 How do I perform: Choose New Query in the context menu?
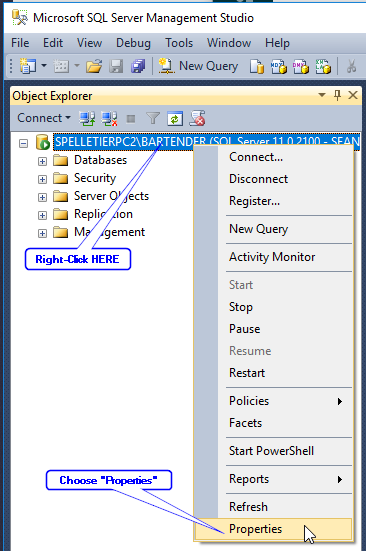tap(273, 229)
